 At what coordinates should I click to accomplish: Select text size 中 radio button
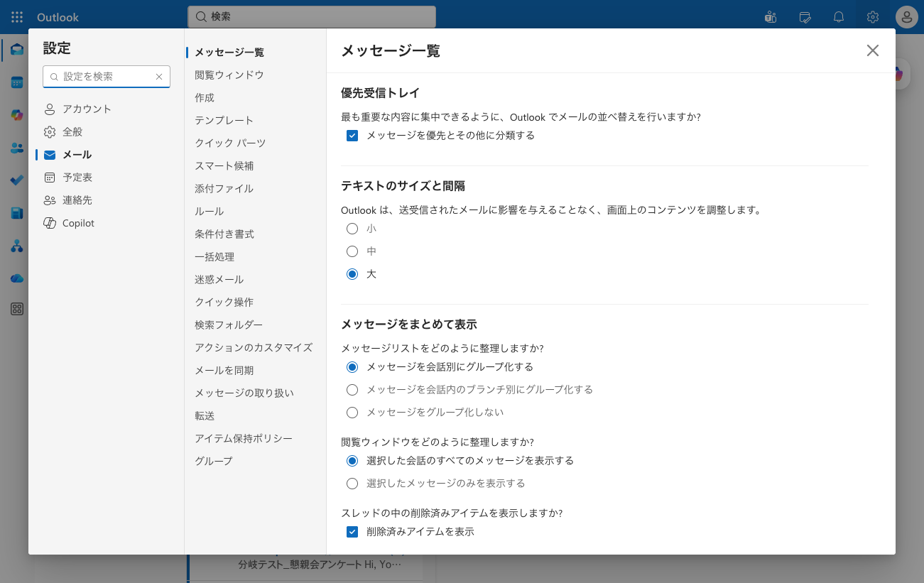[352, 251]
